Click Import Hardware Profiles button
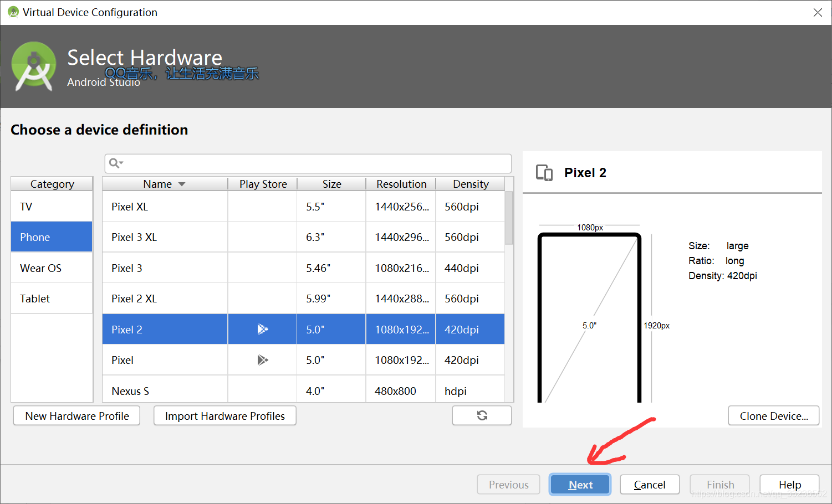This screenshot has height=504, width=832. (x=225, y=416)
